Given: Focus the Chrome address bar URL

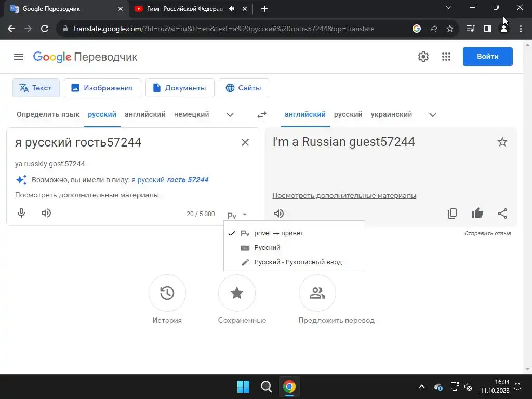Looking at the screenshot, I should [224, 29].
